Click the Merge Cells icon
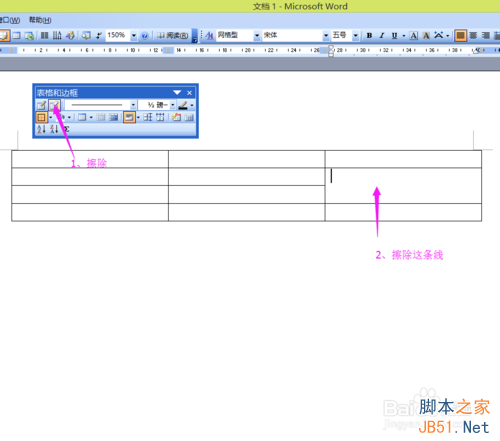This screenshot has width=500, height=441. (101, 117)
